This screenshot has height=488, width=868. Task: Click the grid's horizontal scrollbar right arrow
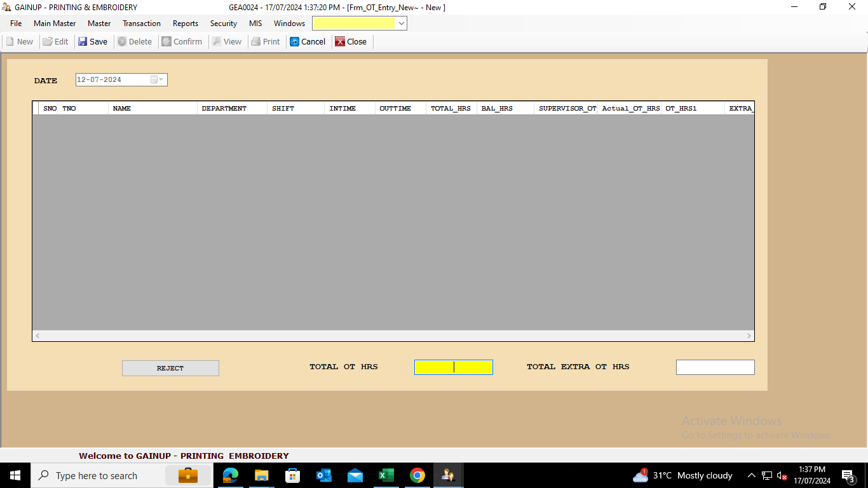749,335
